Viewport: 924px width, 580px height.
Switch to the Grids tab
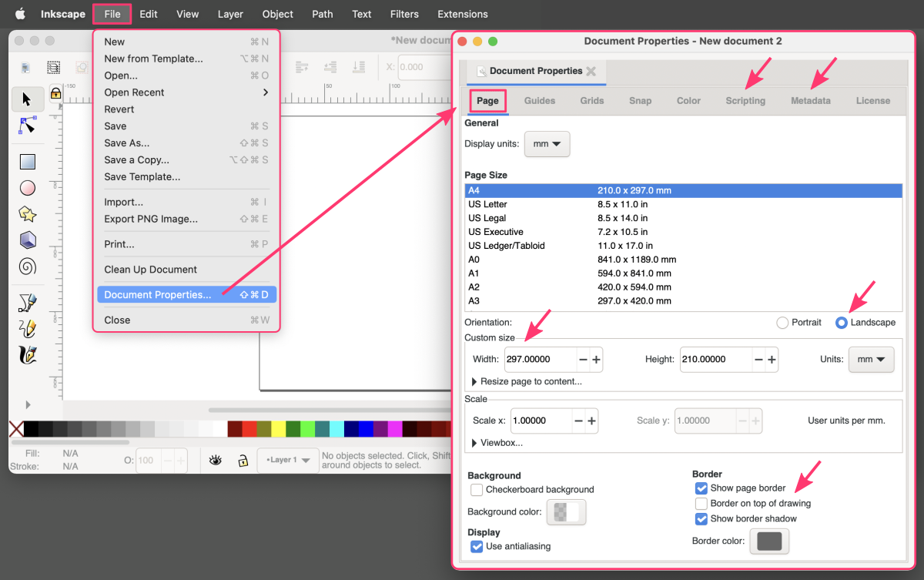click(591, 101)
